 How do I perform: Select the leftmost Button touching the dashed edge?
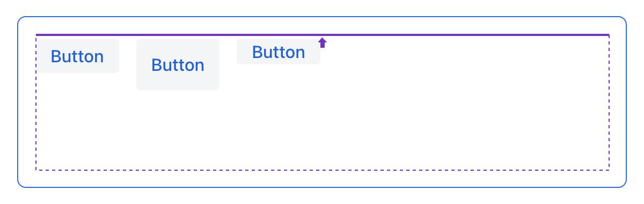pos(77,56)
